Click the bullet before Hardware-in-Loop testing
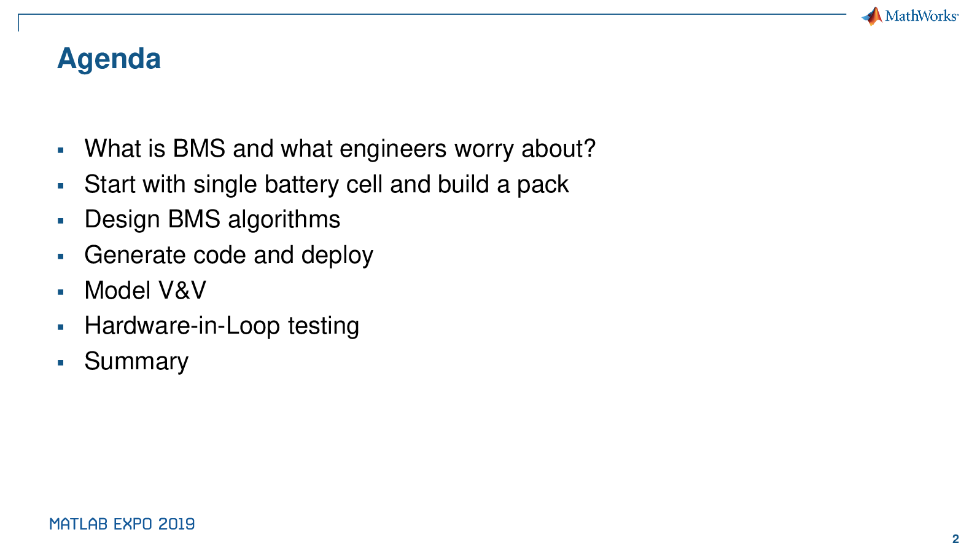Viewport: 980px width, 553px height. pos(60,327)
